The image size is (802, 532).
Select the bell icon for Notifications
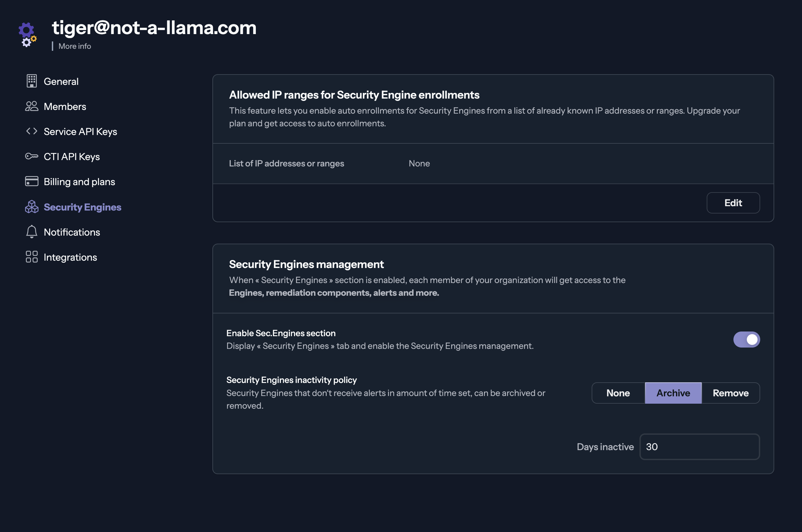click(31, 232)
